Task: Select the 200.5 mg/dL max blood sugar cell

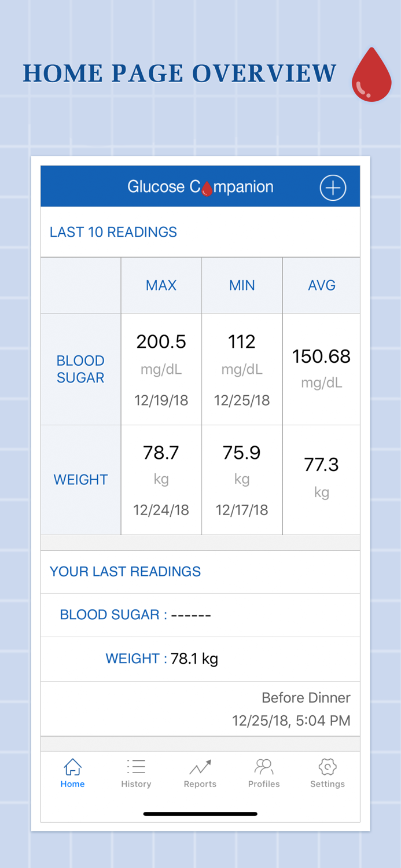Action: [161, 369]
